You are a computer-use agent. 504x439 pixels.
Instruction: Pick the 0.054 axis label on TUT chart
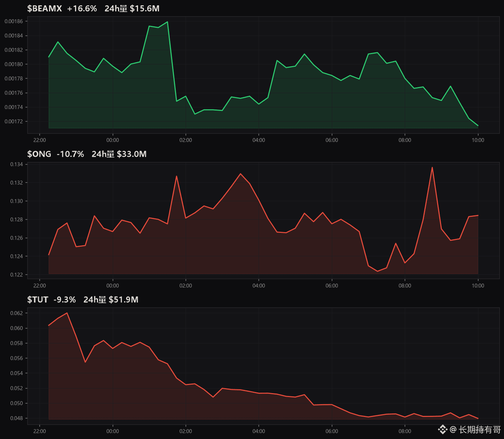pos(17,373)
